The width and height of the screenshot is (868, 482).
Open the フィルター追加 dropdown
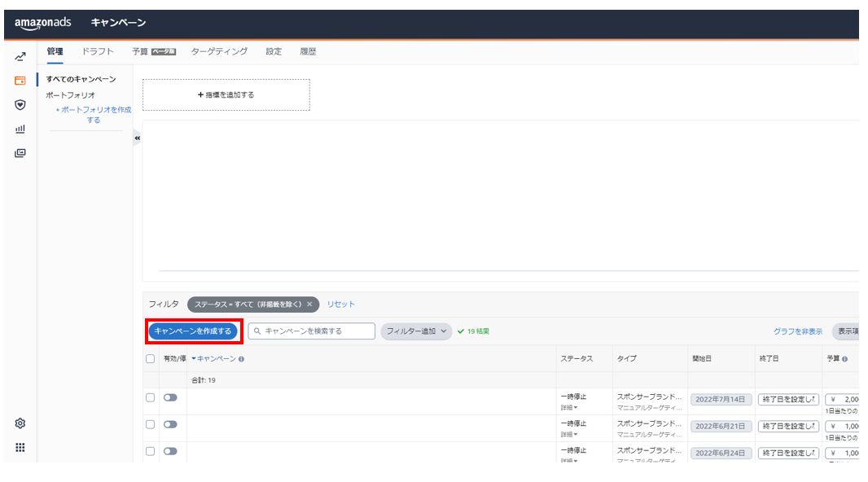(x=416, y=331)
